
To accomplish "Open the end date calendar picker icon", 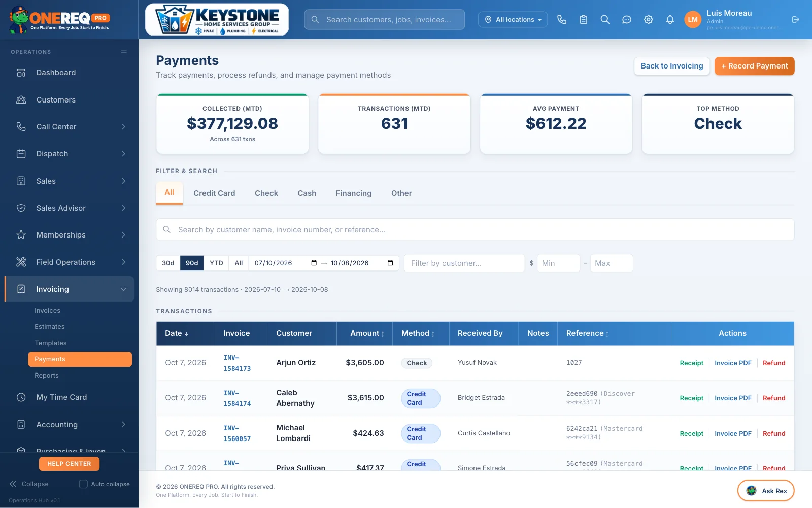I will (x=390, y=263).
